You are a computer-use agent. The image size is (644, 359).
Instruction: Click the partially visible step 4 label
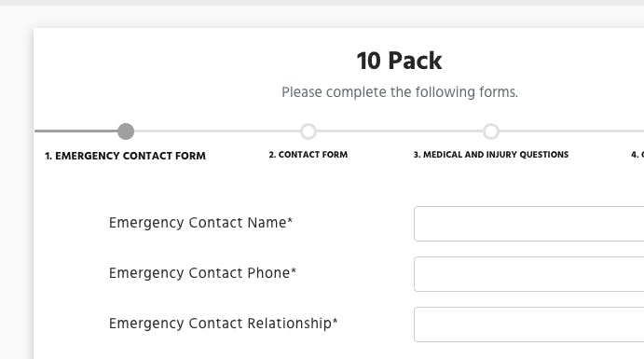coord(637,155)
